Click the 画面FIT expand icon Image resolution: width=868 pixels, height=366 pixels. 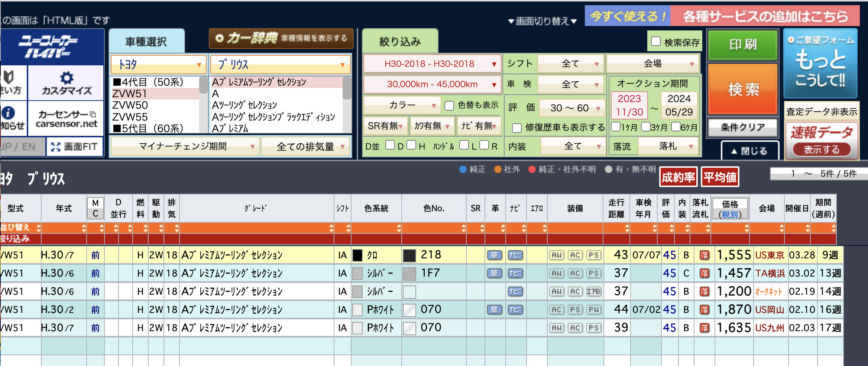[56, 147]
